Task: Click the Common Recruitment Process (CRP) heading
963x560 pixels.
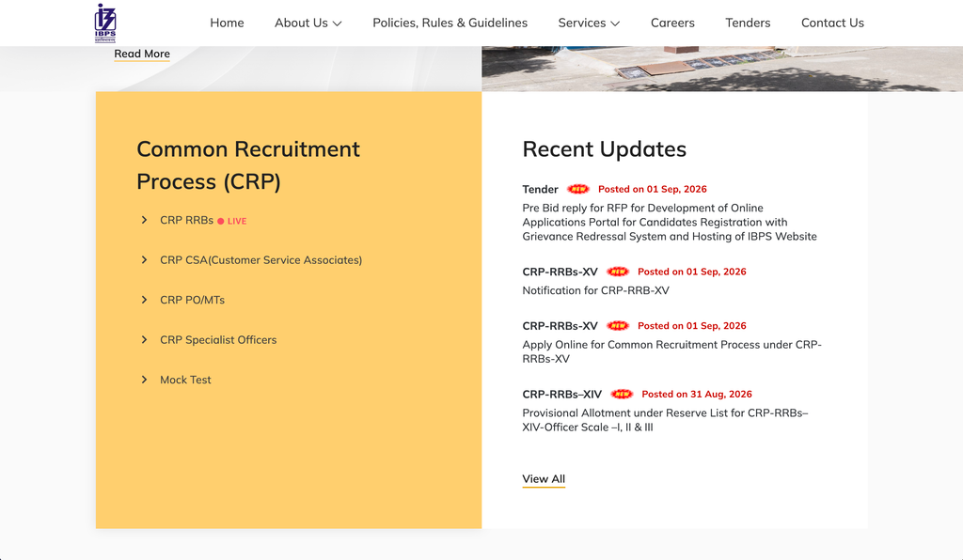Action: point(248,165)
